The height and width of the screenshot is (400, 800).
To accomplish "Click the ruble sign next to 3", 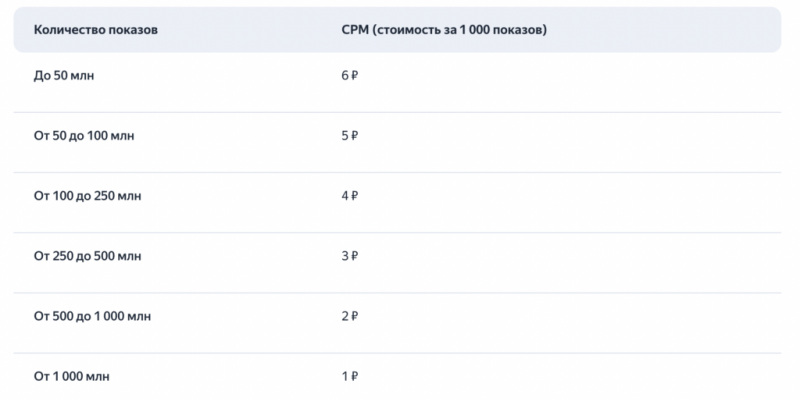I will [355, 257].
